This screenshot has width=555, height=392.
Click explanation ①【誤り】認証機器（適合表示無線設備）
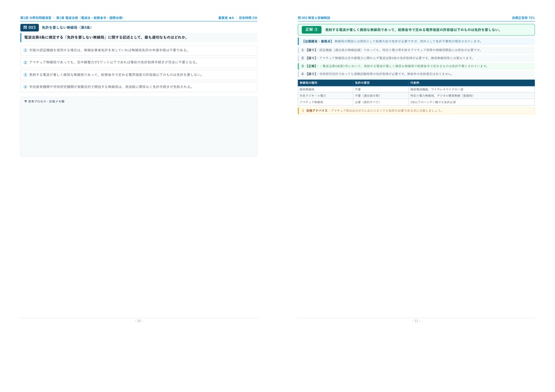pyautogui.click(x=416, y=50)
